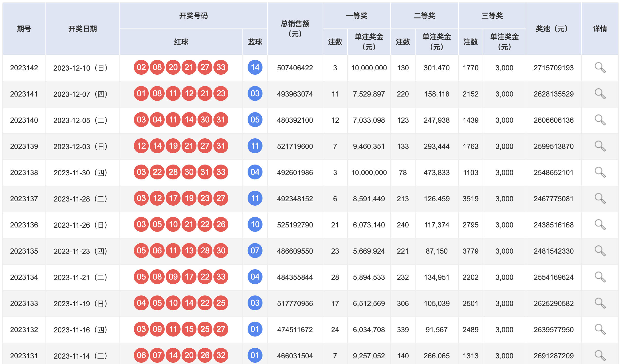This screenshot has width=620, height=364.
Task: Click blue ball 03 in draw 2023141
Action: point(255,93)
